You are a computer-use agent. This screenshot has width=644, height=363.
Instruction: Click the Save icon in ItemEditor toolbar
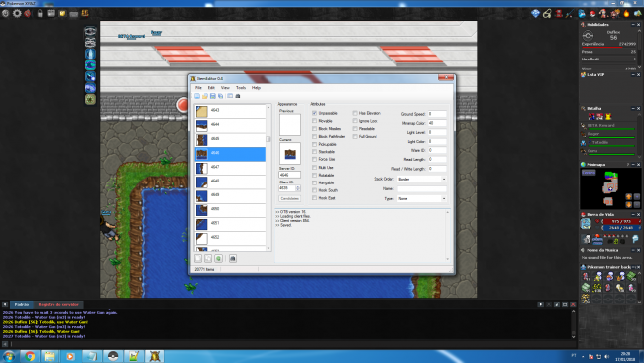(x=212, y=96)
